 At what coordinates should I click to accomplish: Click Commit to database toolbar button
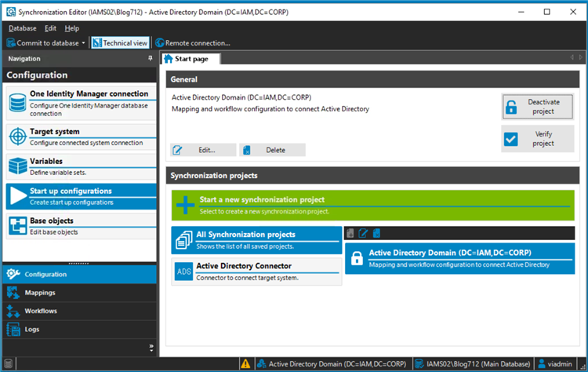43,43
